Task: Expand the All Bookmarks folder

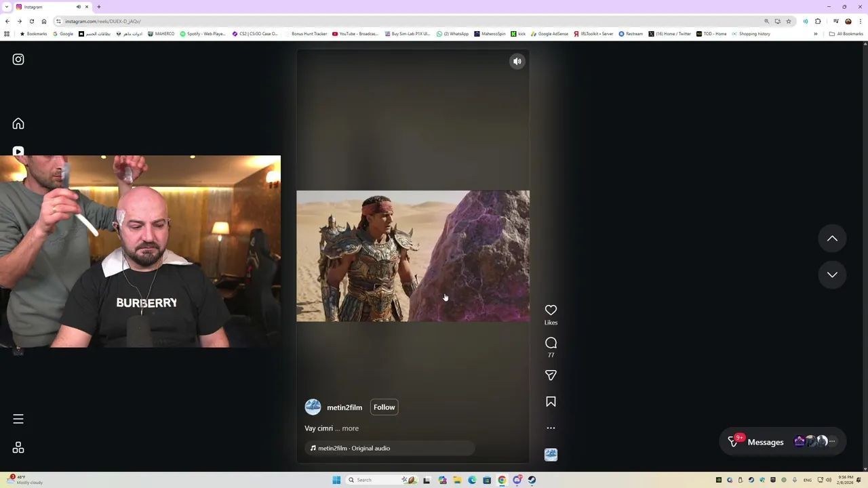Action: (846, 34)
